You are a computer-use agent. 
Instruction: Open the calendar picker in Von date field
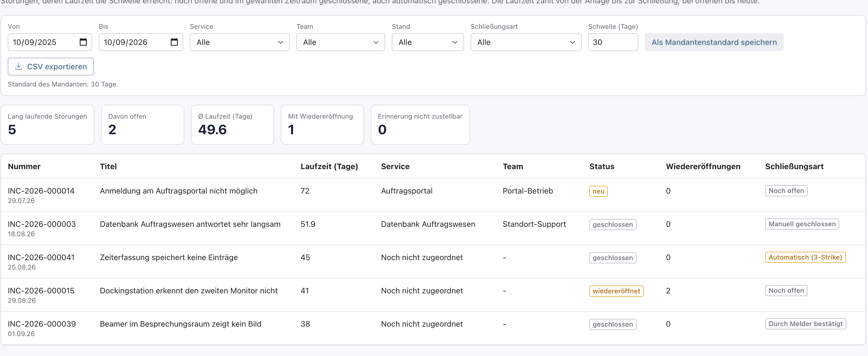pyautogui.click(x=83, y=42)
